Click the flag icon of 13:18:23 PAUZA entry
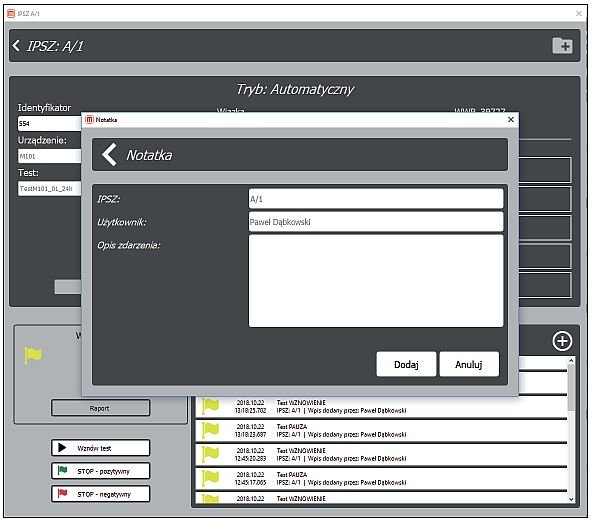593x521 pixels. (x=210, y=430)
